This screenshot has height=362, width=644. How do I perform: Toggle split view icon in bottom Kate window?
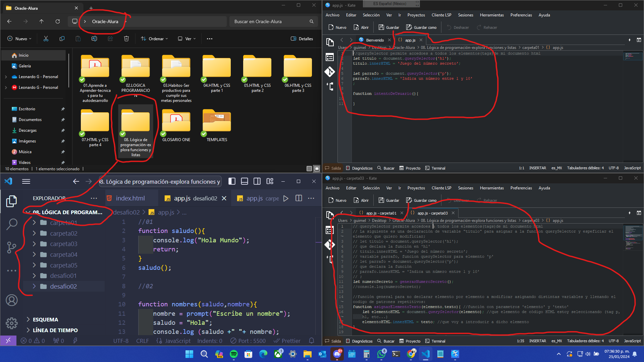639,213
